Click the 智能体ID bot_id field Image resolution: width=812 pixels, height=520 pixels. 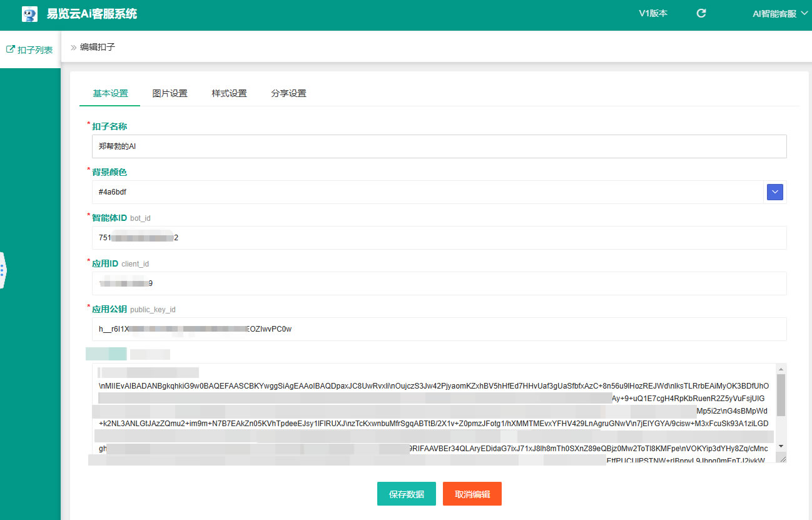[x=438, y=238]
